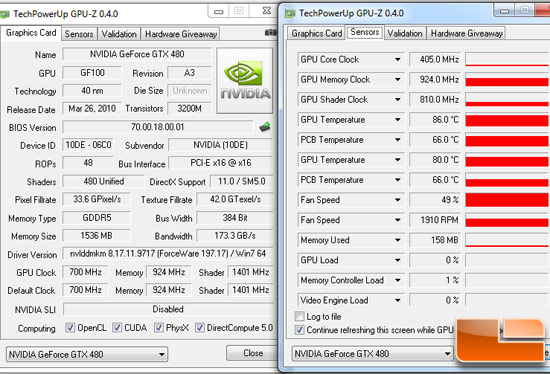
Task: Open Validation tab in right window
Action: [405, 33]
